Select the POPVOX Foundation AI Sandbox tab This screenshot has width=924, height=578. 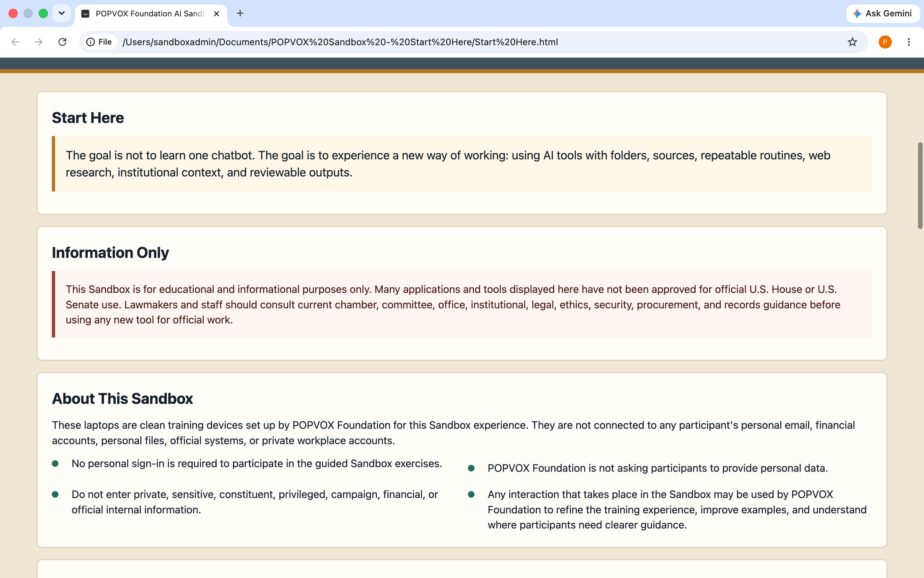(x=151, y=14)
